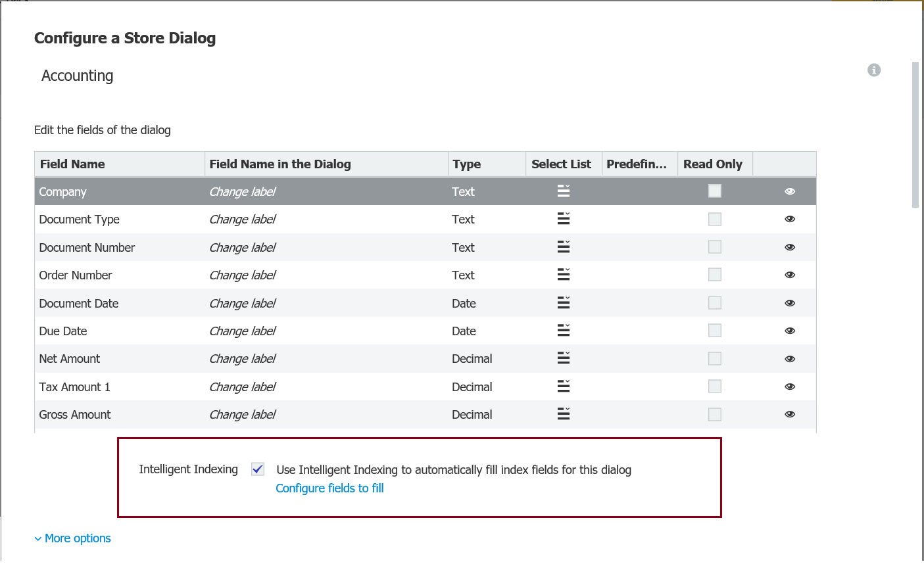Image resolution: width=924 pixels, height=564 pixels.
Task: Open the Select List icon for Net Amount
Action: coord(563,358)
